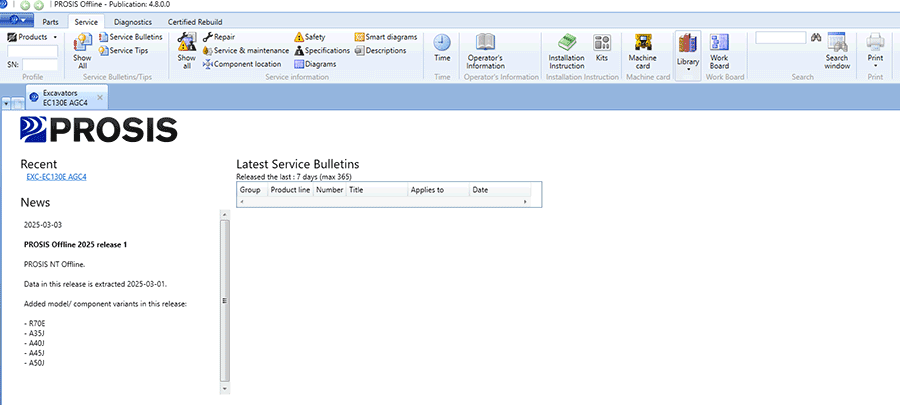Viewport: 900px width, 405px height.
Task: Open Repair information
Action: (219, 37)
